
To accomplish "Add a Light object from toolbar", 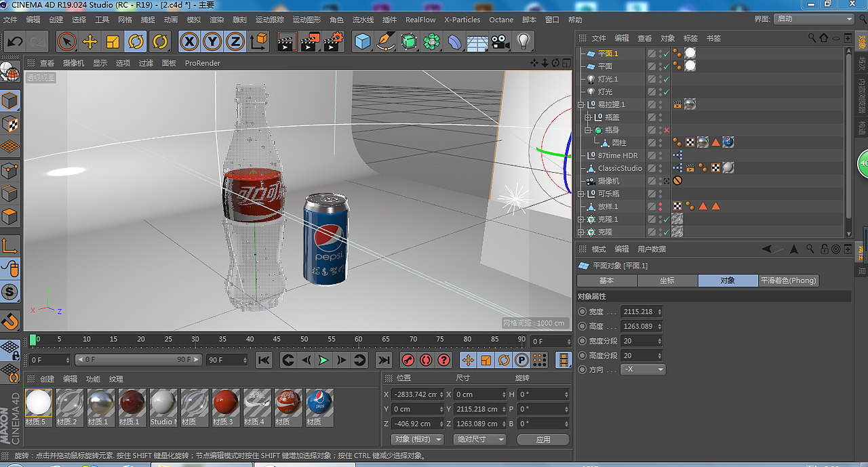I will pos(523,41).
